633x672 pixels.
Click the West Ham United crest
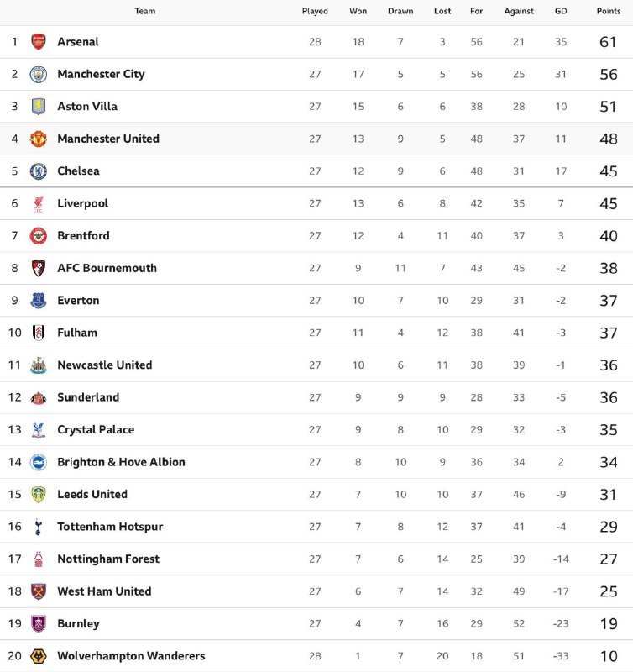click(x=39, y=591)
